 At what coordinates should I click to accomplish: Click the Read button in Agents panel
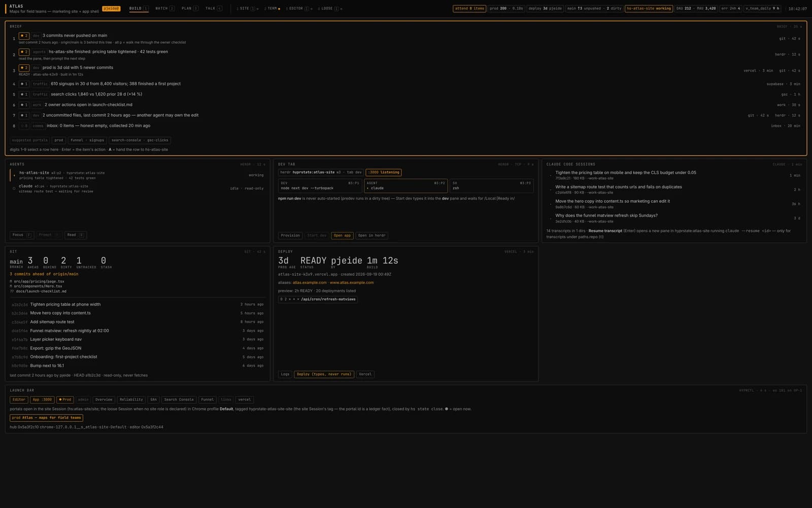pos(76,235)
